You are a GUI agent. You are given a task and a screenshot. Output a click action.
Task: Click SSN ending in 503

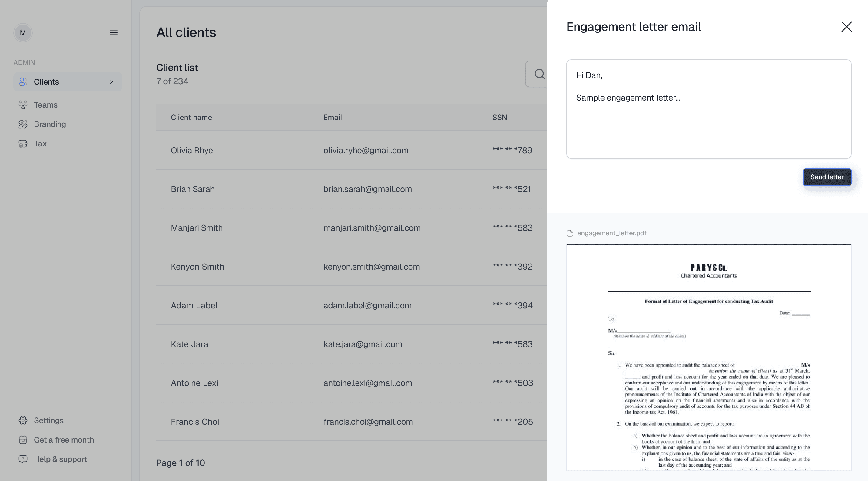tap(513, 383)
